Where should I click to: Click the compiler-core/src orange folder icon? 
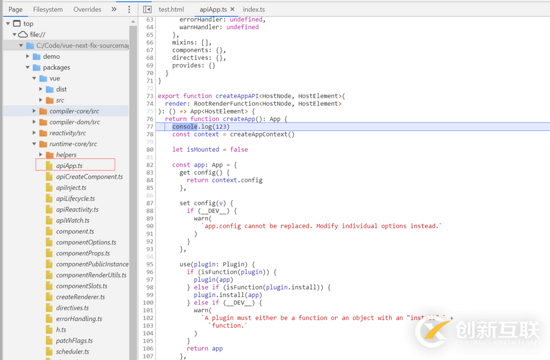click(x=43, y=111)
